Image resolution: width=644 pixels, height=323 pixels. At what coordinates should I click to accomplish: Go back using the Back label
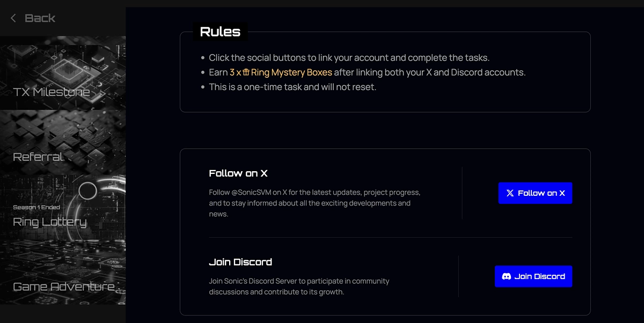coord(40,18)
